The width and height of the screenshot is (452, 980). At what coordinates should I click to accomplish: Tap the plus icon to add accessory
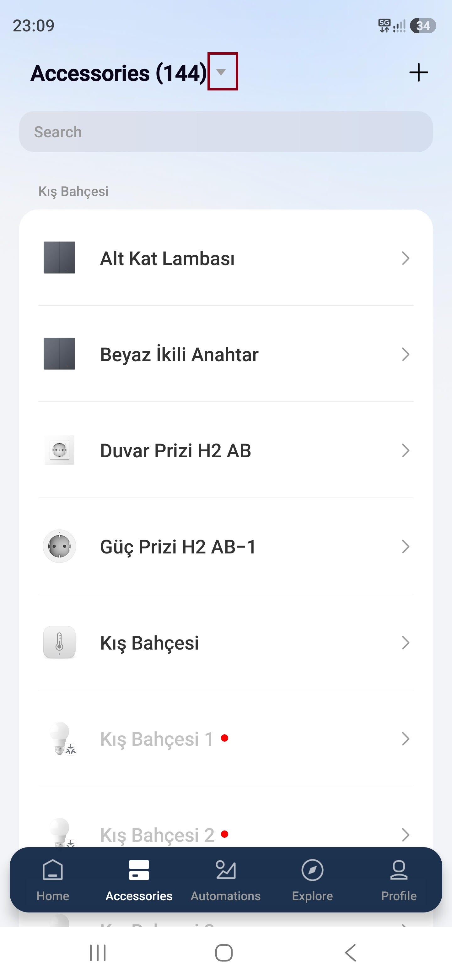coord(418,72)
